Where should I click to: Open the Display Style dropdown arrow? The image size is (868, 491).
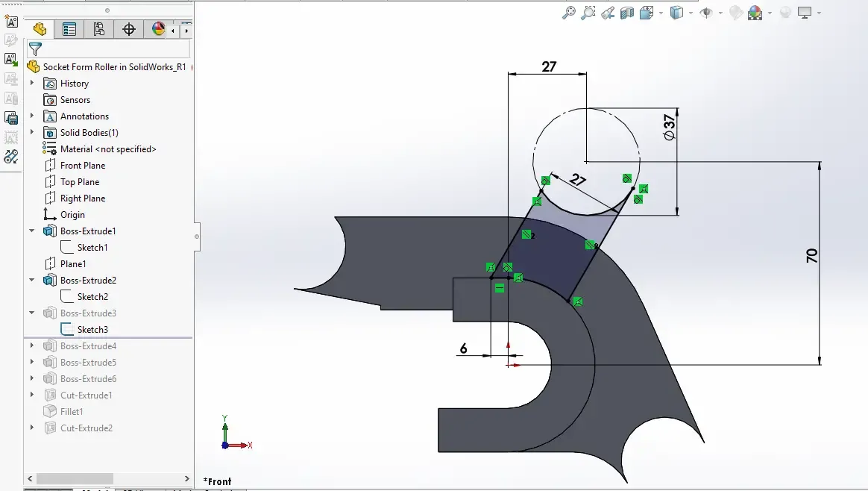[x=691, y=13]
